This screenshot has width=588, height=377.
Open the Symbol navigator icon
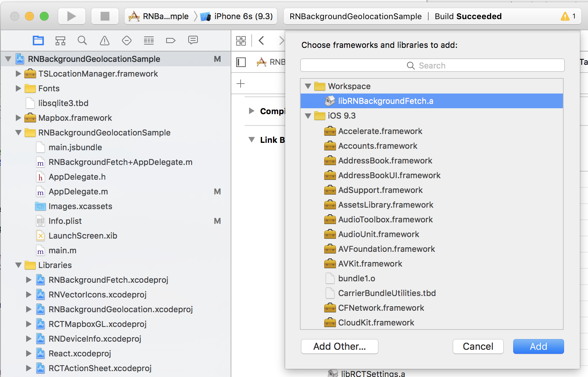click(x=60, y=40)
